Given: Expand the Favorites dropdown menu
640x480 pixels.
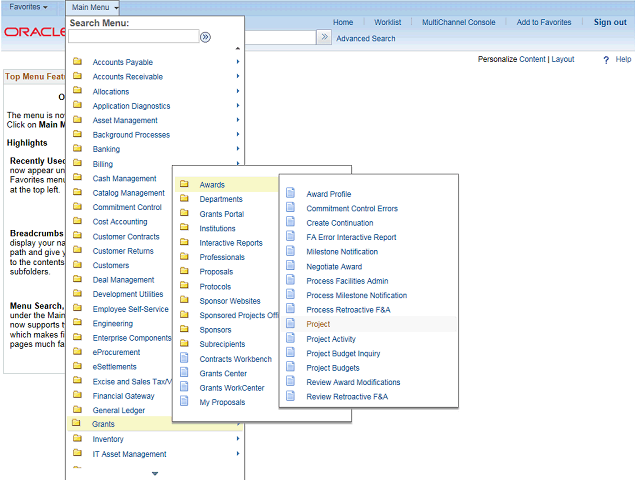Looking at the screenshot, I should coord(28,7).
